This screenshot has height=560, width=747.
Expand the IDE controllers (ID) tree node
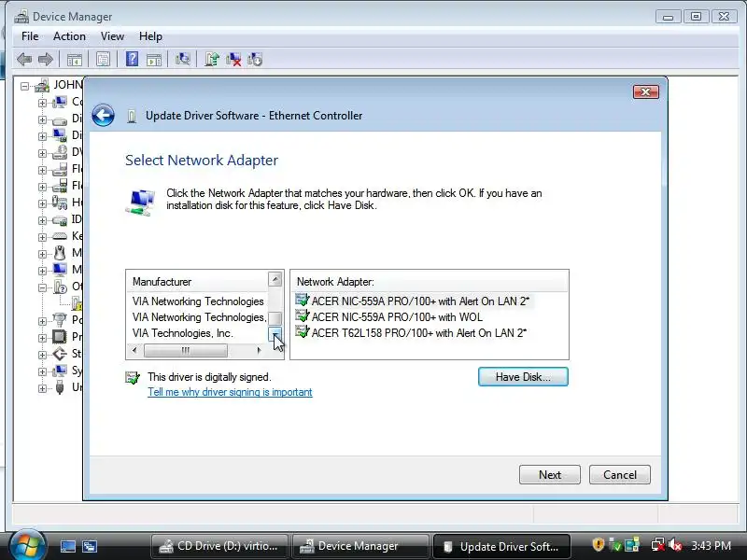tap(42, 220)
